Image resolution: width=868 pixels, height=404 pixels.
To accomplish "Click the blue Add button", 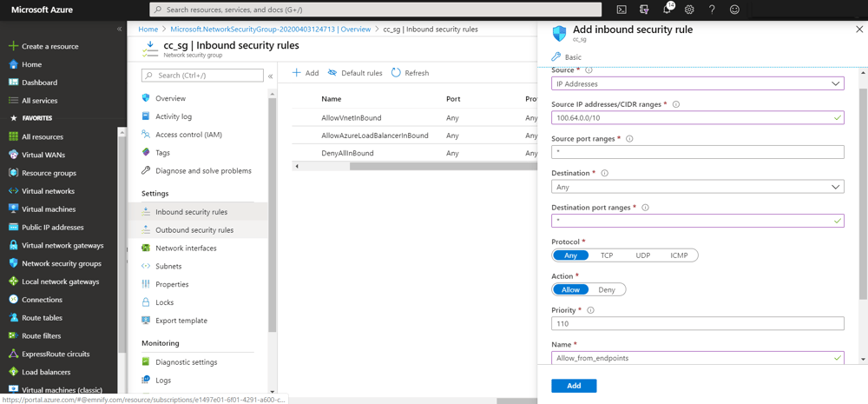I will click(x=574, y=386).
